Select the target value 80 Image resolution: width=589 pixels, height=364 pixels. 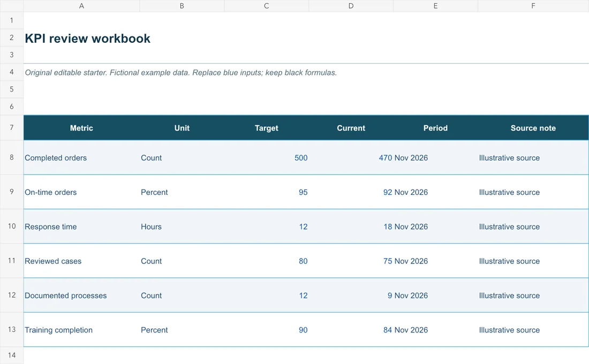[x=266, y=261]
